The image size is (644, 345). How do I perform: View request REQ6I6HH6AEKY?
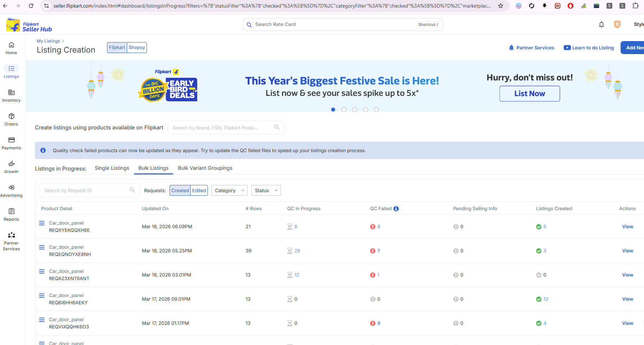627,299
